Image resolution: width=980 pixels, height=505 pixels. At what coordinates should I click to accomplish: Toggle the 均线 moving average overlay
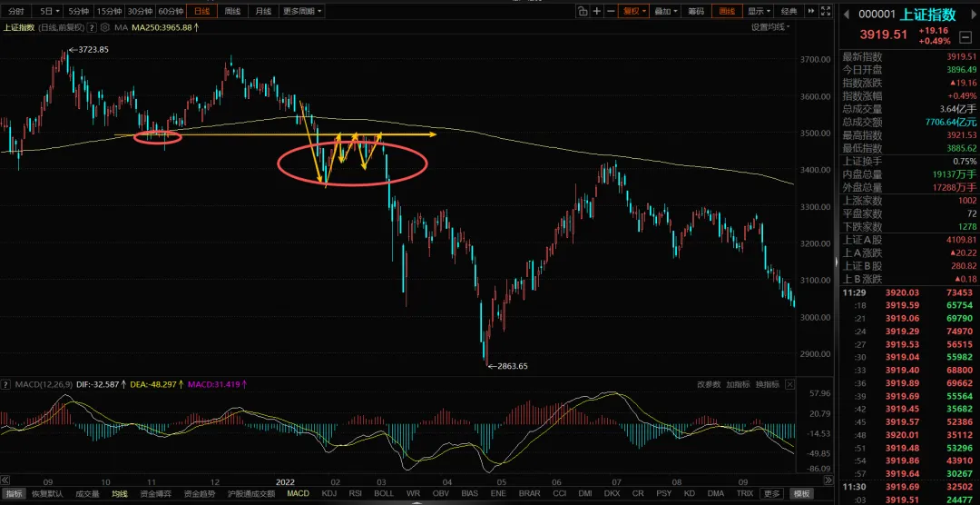click(x=120, y=494)
